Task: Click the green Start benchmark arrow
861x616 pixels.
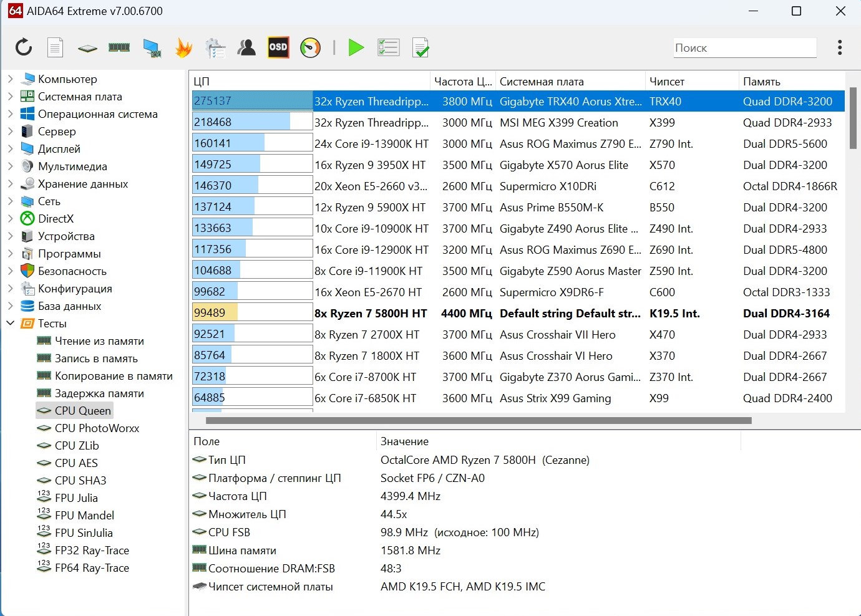Action: click(x=356, y=47)
